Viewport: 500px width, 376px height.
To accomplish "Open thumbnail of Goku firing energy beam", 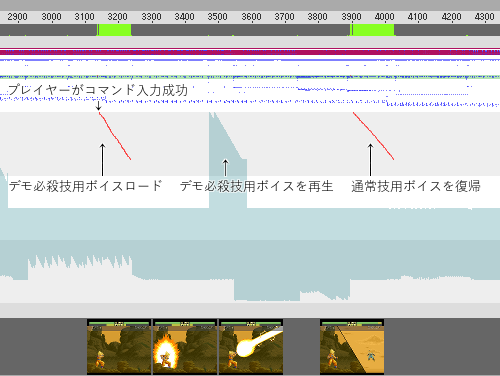I will point(251,347).
